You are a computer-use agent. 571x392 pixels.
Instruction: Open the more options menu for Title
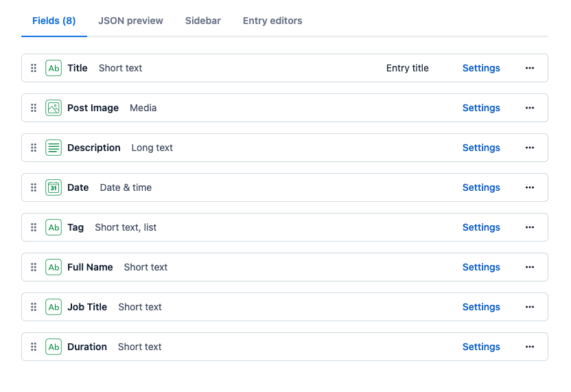529,68
